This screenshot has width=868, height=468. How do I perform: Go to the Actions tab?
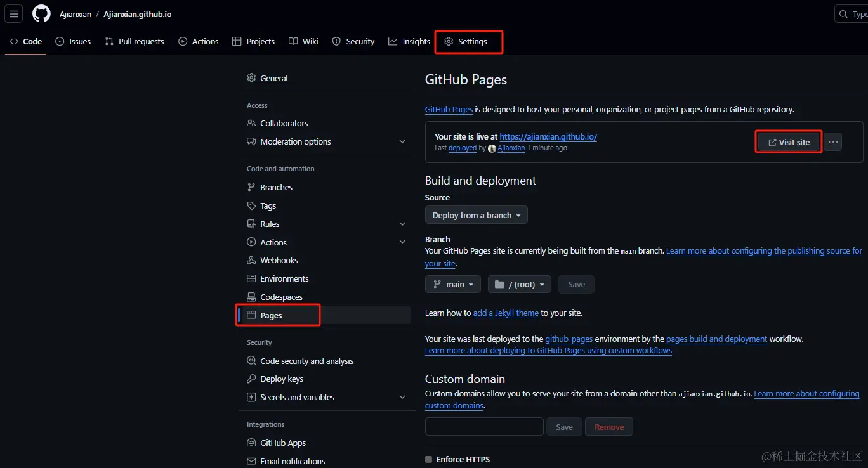199,41
